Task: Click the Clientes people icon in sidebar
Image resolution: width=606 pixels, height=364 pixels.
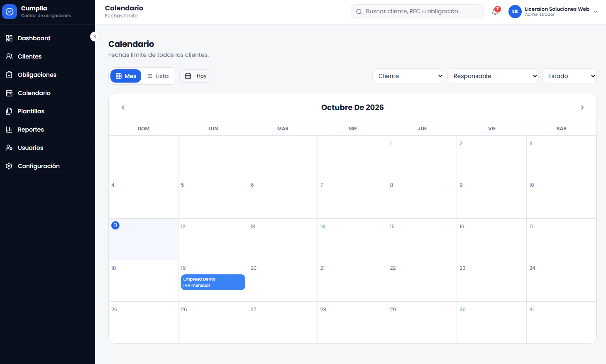Action: (x=9, y=56)
